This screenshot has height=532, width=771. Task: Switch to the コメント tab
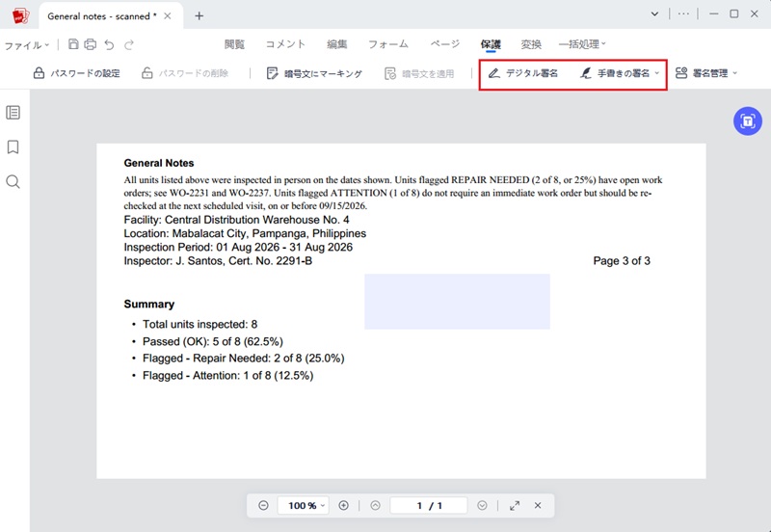[x=285, y=44]
